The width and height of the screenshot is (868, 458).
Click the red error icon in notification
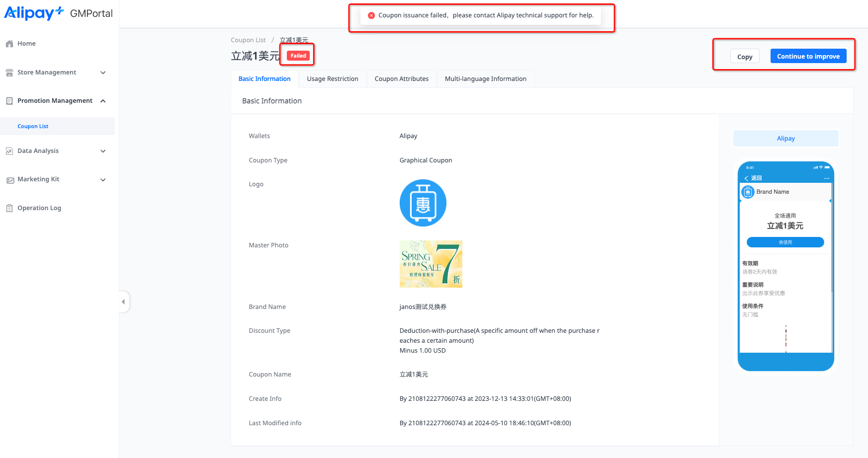coord(371,15)
